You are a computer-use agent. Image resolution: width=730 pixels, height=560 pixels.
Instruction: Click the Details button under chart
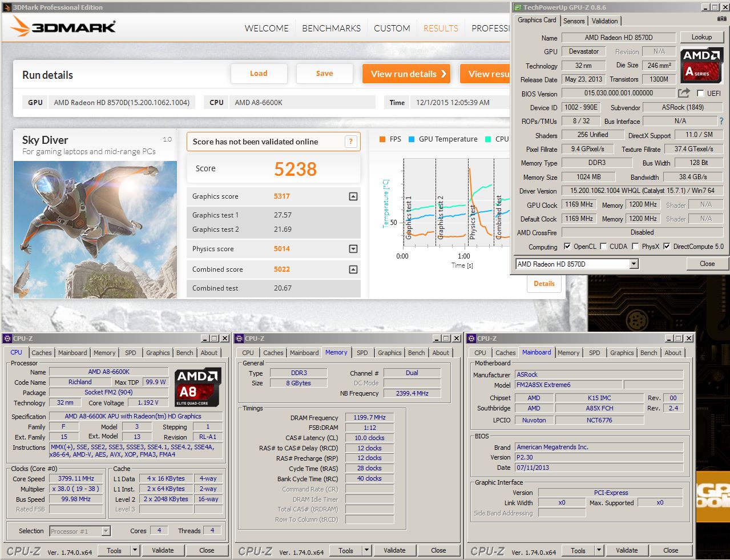(544, 284)
